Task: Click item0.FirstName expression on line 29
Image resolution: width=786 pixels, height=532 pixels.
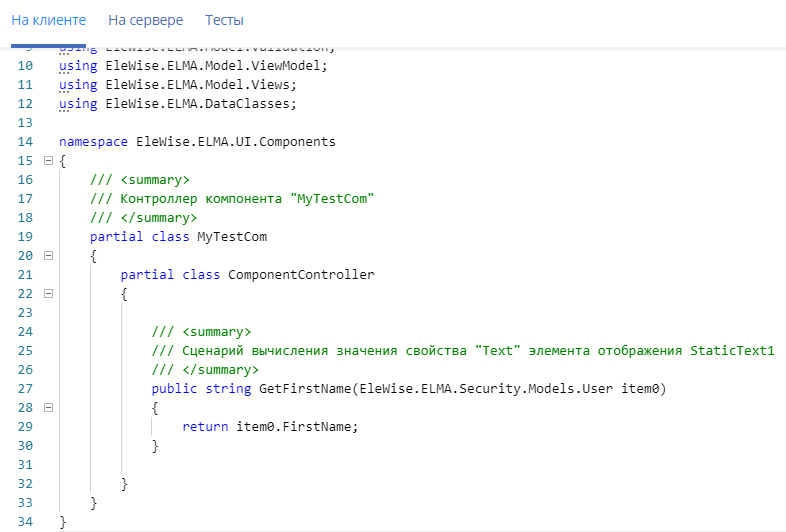Action: [293, 427]
